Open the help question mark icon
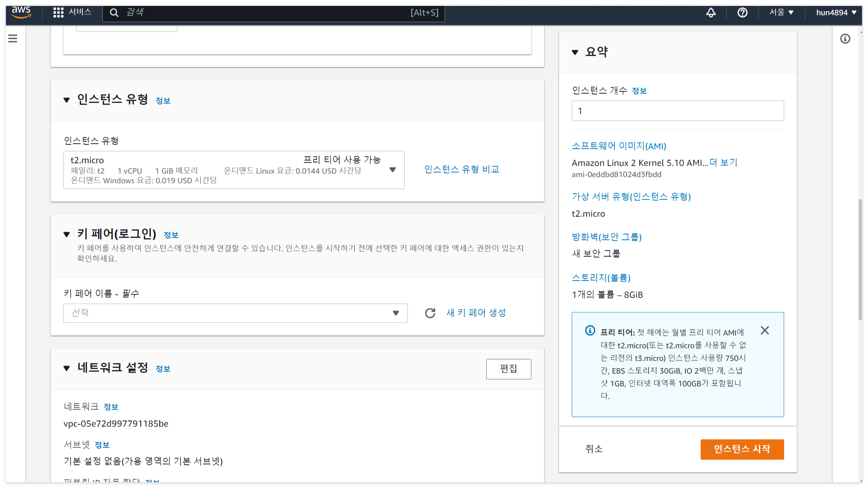The height and width of the screenshot is (488, 868). coord(742,13)
